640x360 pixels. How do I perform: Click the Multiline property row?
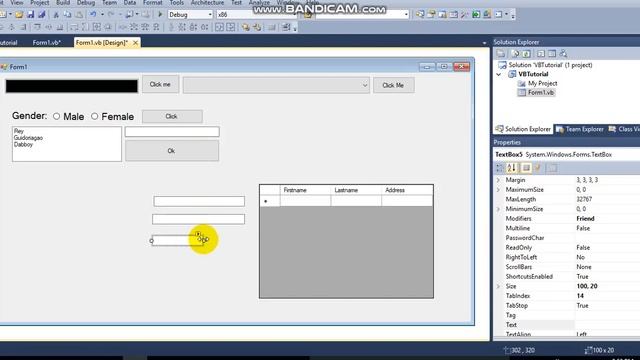pyautogui.click(x=567, y=228)
